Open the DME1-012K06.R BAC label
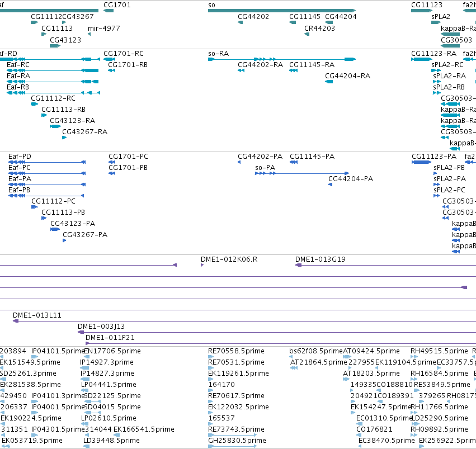 [x=229, y=259]
